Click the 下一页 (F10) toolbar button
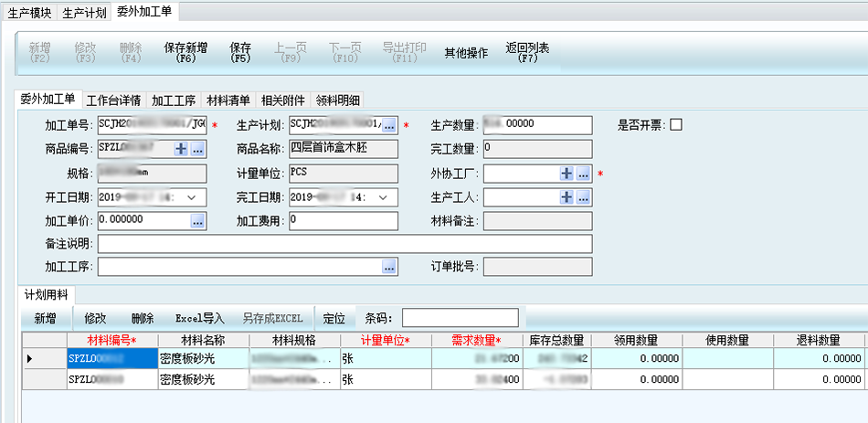The height and width of the screenshot is (423, 868). (x=344, y=53)
